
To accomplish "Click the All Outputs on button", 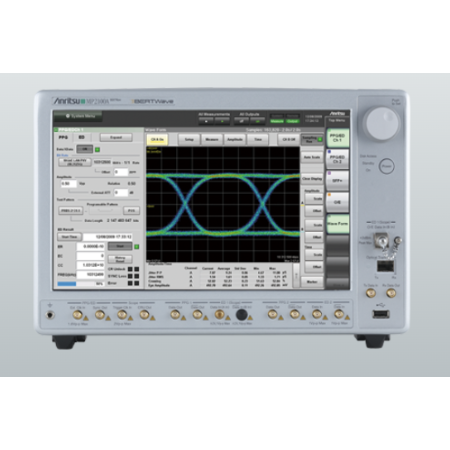I will (258, 121).
